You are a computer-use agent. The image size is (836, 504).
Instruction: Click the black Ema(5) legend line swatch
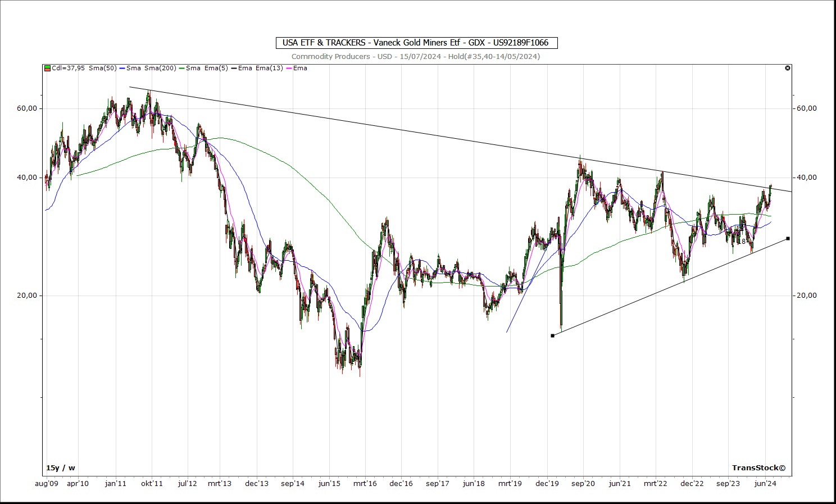click(234, 68)
